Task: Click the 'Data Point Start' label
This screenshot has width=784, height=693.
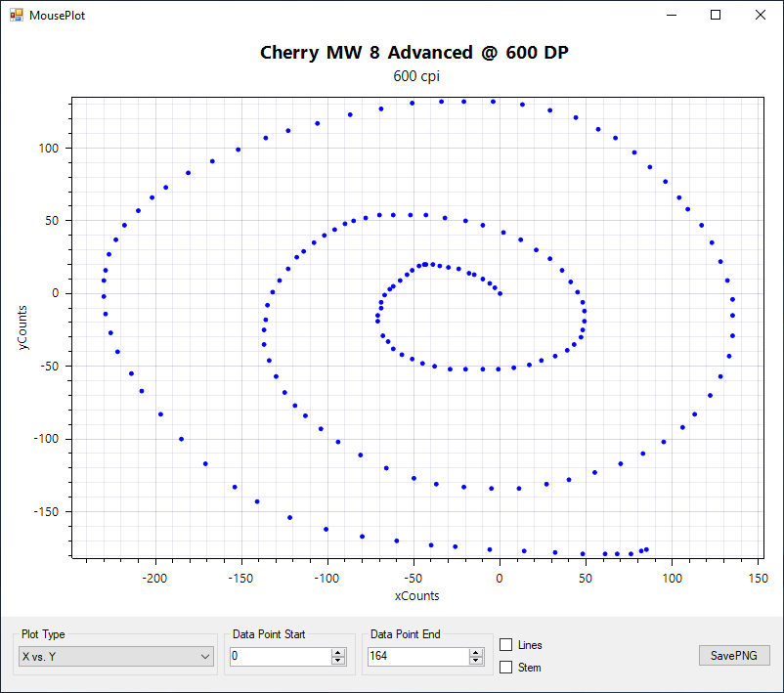Action: (x=269, y=634)
